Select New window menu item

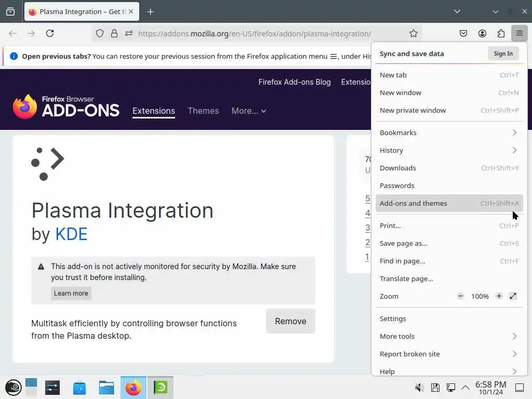coord(449,92)
